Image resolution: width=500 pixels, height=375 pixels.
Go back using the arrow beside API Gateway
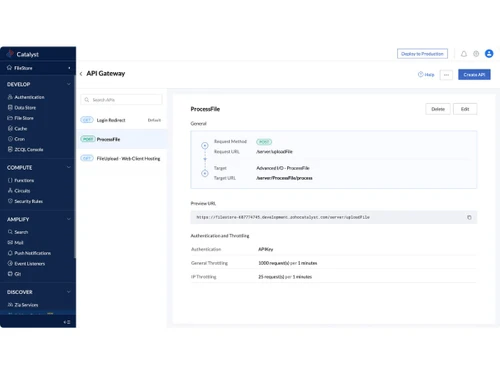tap(81, 74)
